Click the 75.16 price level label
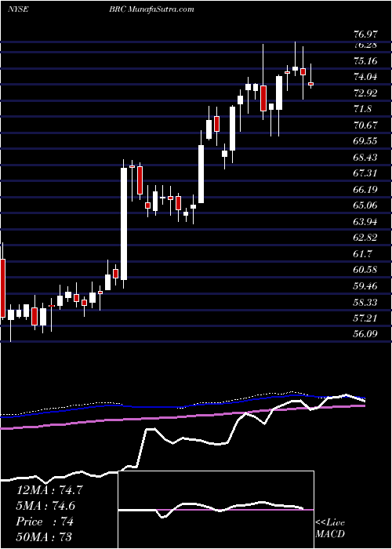The image size is (392, 549). (x=366, y=61)
